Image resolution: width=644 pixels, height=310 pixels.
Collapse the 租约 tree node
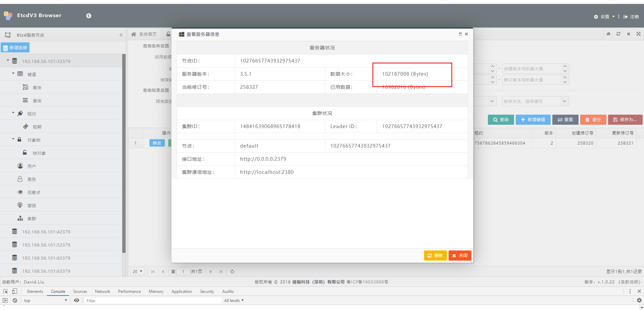coord(13,113)
